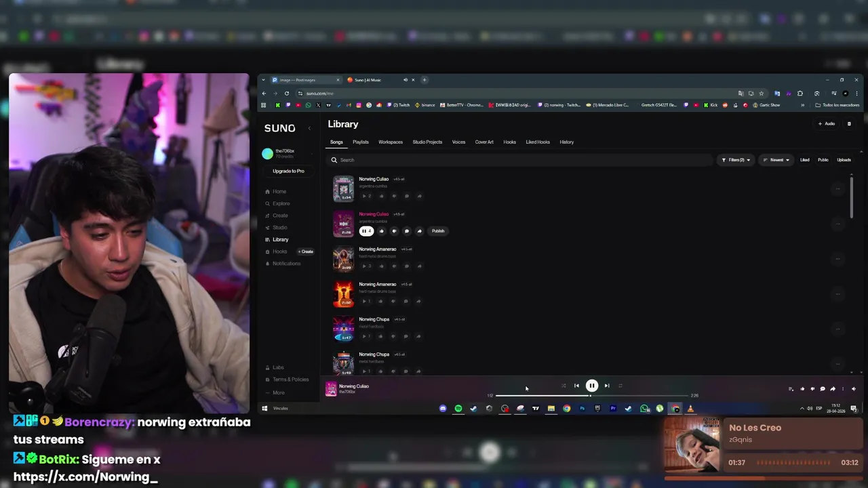Click the Library page vertical scrollbar
868x488 pixels.
coord(852,197)
